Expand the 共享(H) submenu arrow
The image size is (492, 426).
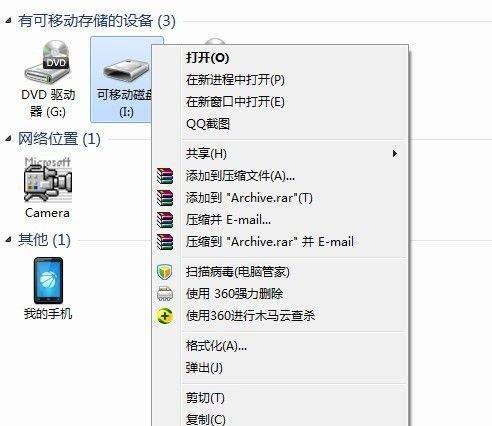tap(395, 154)
